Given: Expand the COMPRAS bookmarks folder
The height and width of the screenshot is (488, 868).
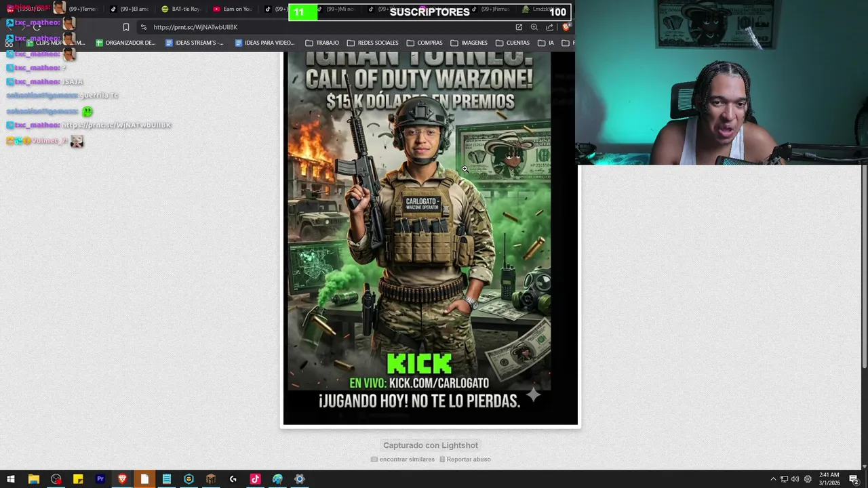Looking at the screenshot, I should [425, 43].
